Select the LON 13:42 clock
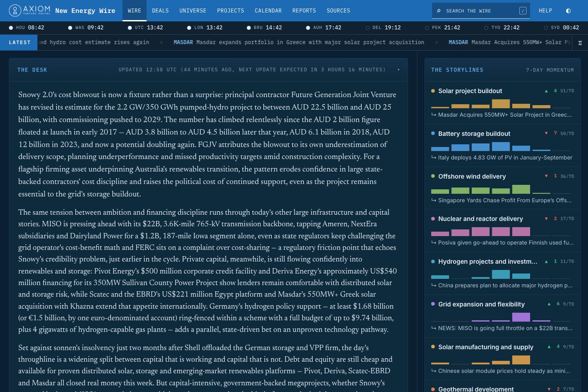Screen dimensions: 588x392 point(205,28)
